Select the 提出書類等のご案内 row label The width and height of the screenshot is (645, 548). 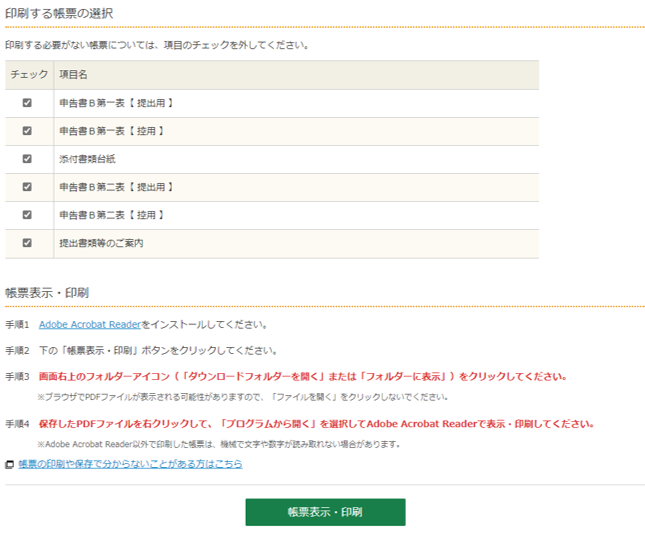tap(101, 243)
